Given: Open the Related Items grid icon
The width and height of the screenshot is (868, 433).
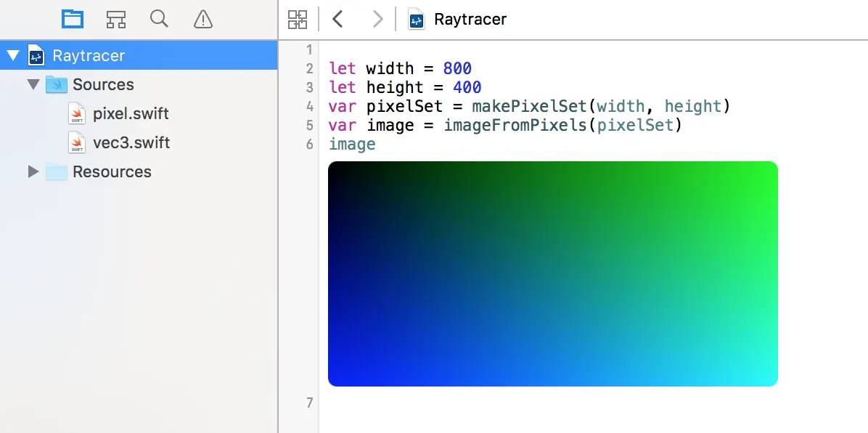Looking at the screenshot, I should click(298, 20).
